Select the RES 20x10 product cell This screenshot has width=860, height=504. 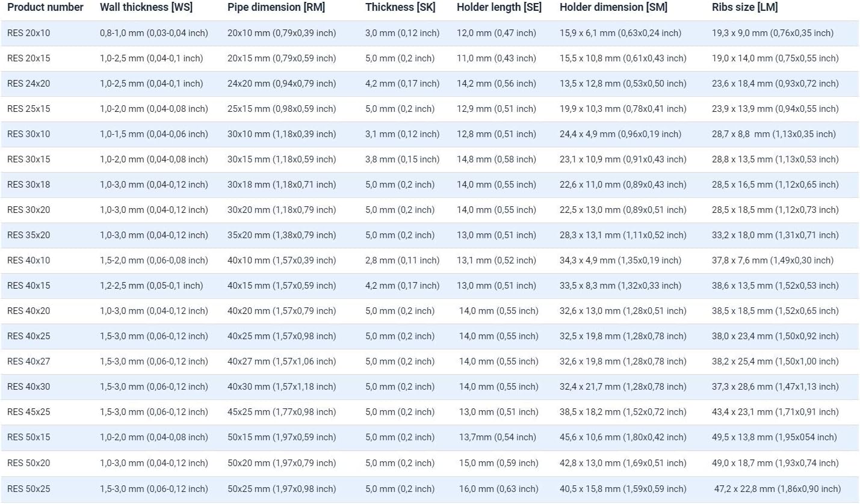29,33
